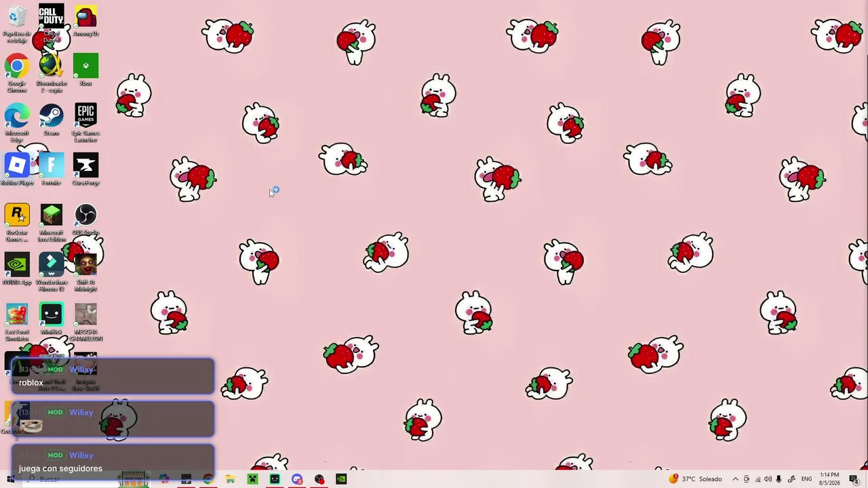Select the Fast Food Simulator desktop shortcut
This screenshot has width=868, height=488.
pos(17,322)
